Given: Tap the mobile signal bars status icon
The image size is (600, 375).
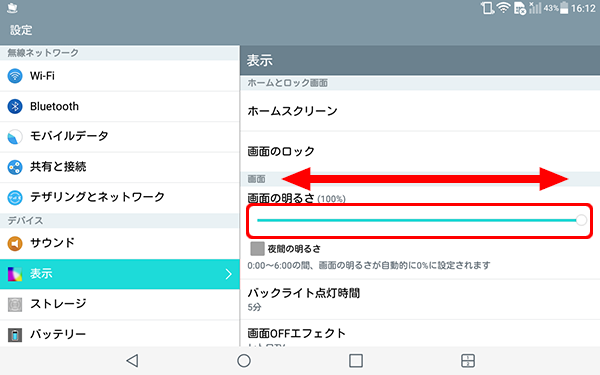Looking at the screenshot, I should pyautogui.click(x=535, y=8).
